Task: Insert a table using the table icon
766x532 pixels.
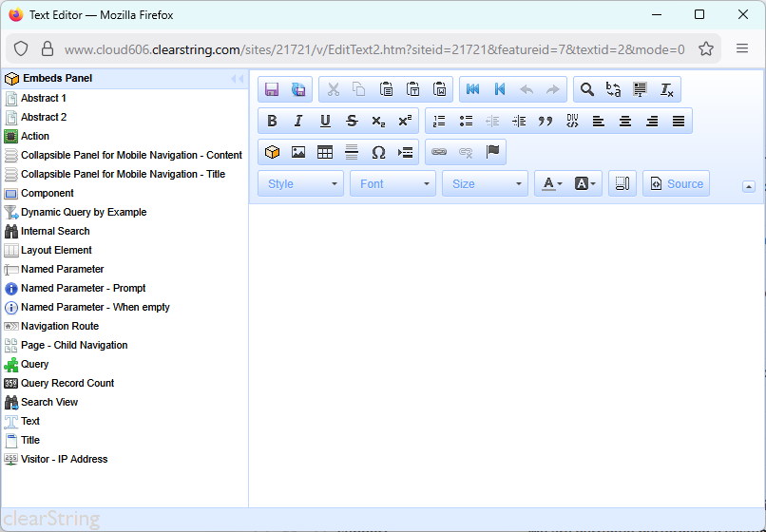Action: tap(325, 153)
